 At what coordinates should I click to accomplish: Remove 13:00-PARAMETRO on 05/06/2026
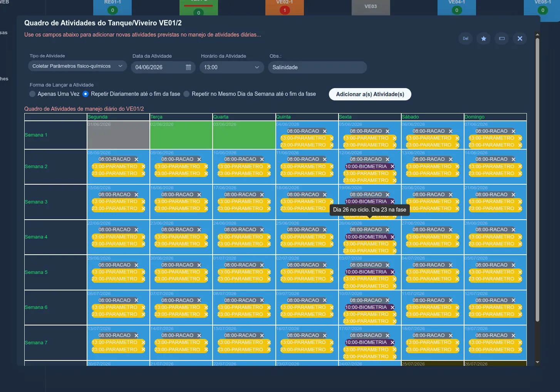click(394, 138)
